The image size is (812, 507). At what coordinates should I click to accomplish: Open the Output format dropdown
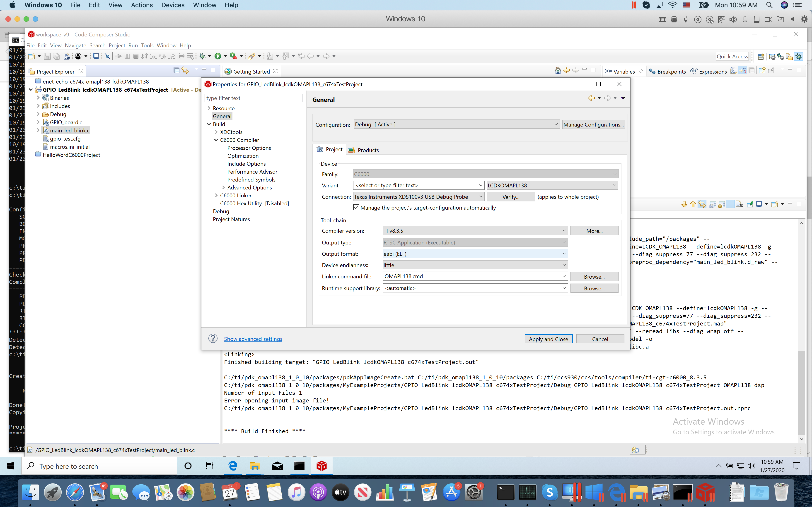(564, 254)
